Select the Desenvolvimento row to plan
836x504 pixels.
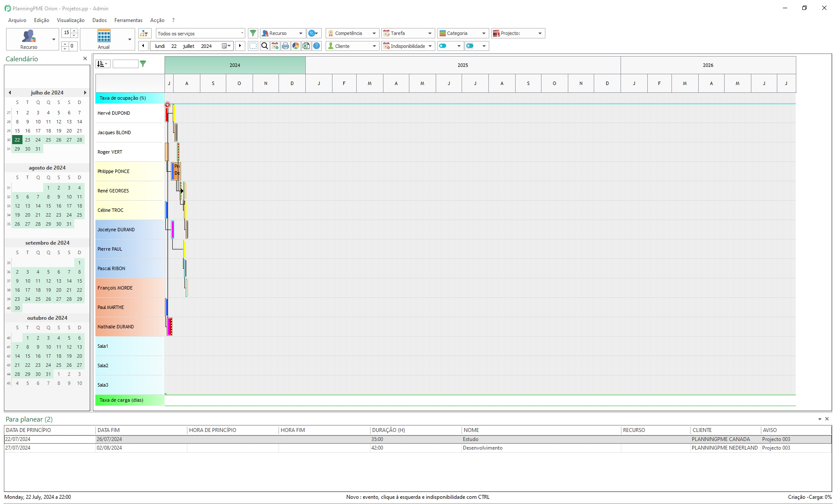pos(418,448)
